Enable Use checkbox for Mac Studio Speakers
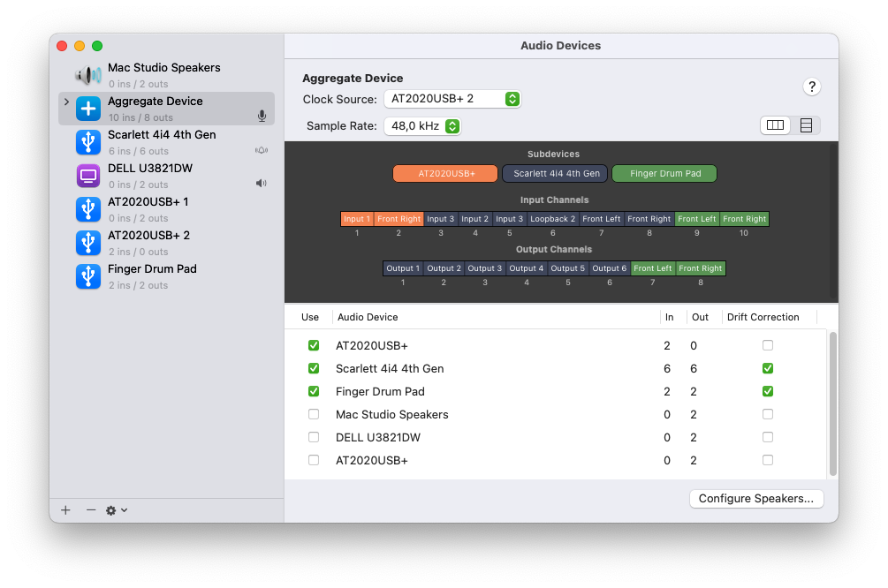888x588 pixels. point(314,414)
